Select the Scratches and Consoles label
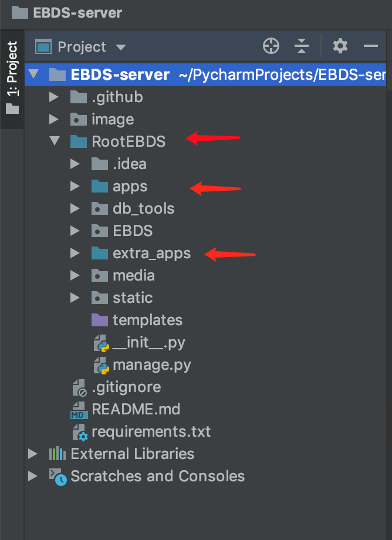 (x=158, y=476)
